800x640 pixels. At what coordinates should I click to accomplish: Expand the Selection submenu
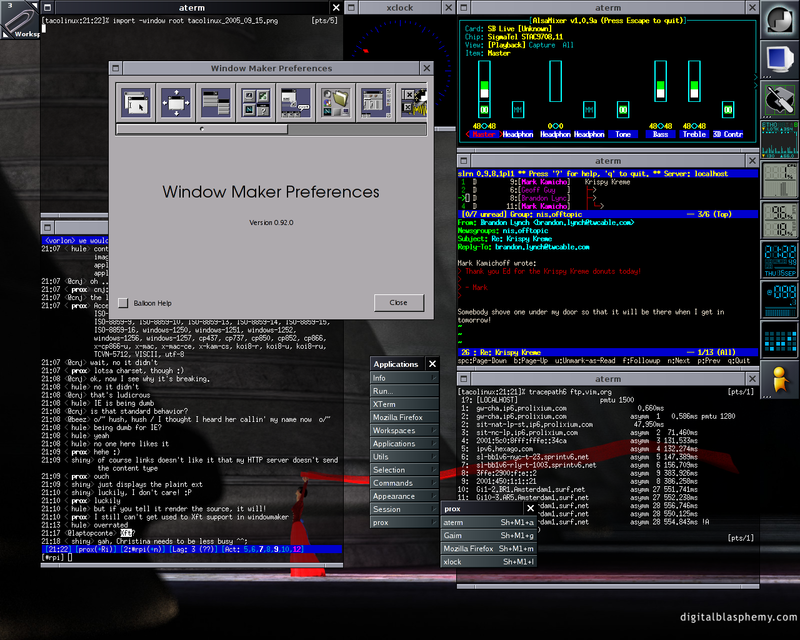click(x=404, y=470)
